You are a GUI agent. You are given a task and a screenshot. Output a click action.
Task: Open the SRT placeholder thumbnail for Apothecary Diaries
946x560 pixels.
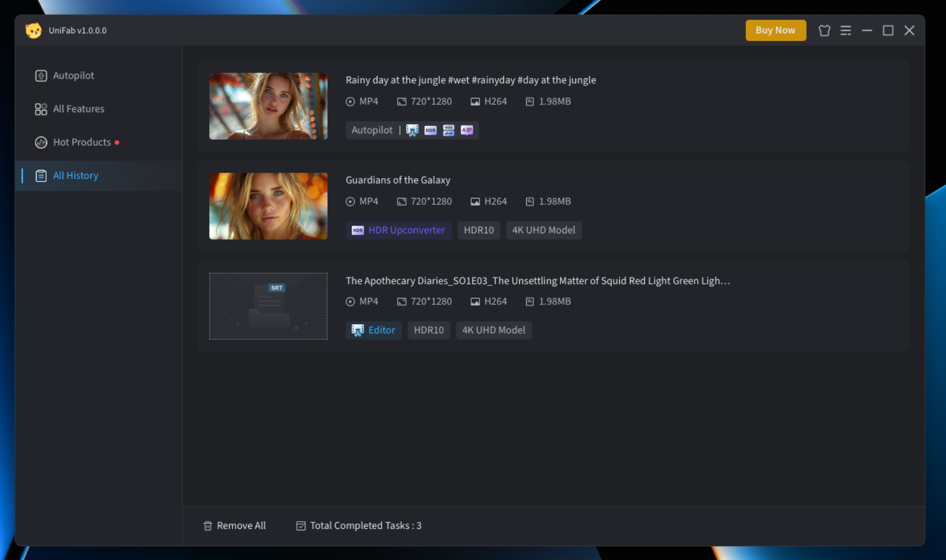(268, 306)
